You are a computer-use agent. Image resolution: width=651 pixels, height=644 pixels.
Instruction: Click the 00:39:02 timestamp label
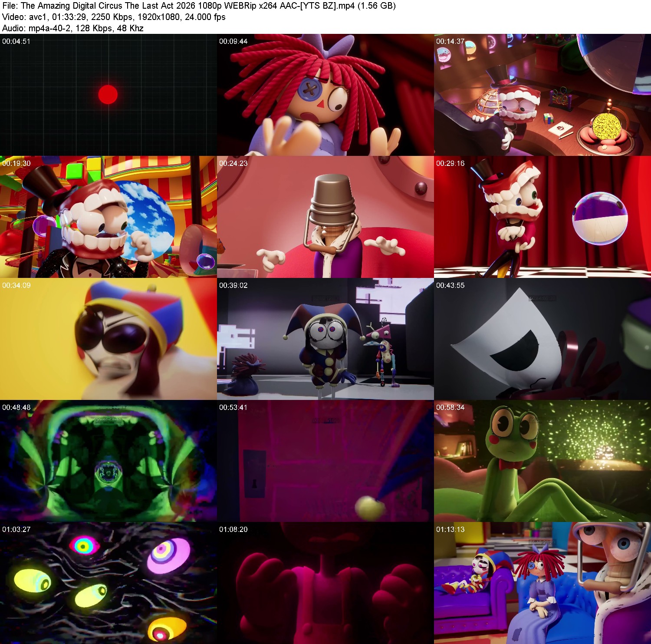[x=233, y=285]
